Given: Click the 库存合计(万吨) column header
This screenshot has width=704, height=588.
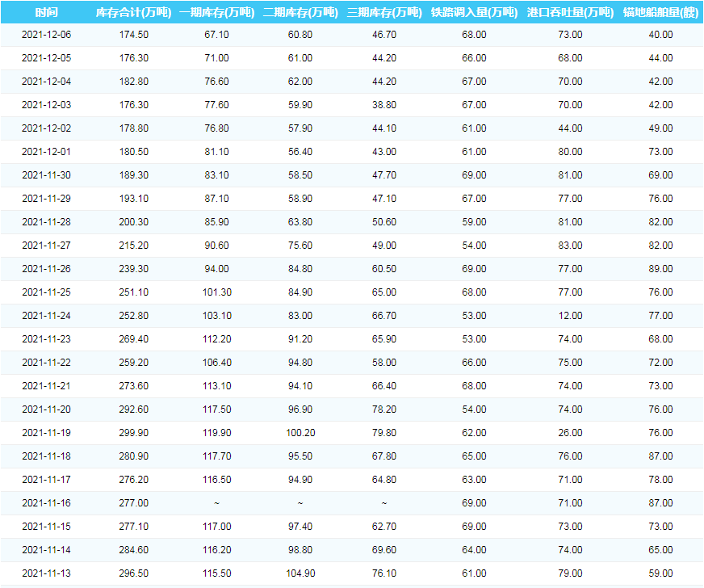Looking at the screenshot, I should coord(133,12).
